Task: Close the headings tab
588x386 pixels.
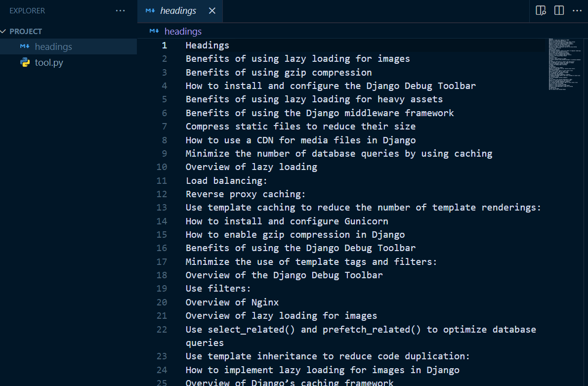Action: tap(212, 11)
